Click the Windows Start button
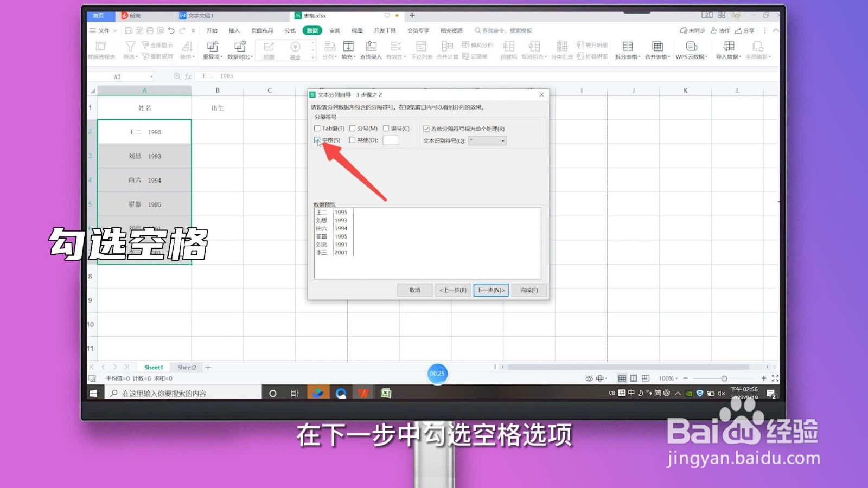 (93, 393)
